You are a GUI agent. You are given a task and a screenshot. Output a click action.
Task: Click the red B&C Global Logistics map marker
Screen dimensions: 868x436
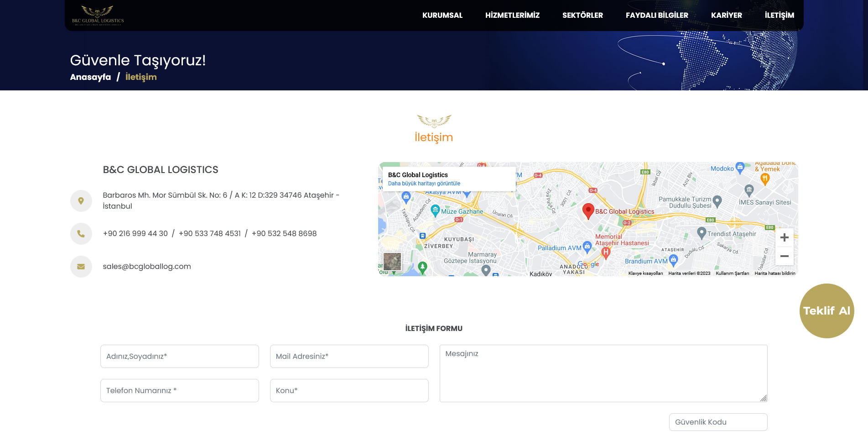click(588, 211)
